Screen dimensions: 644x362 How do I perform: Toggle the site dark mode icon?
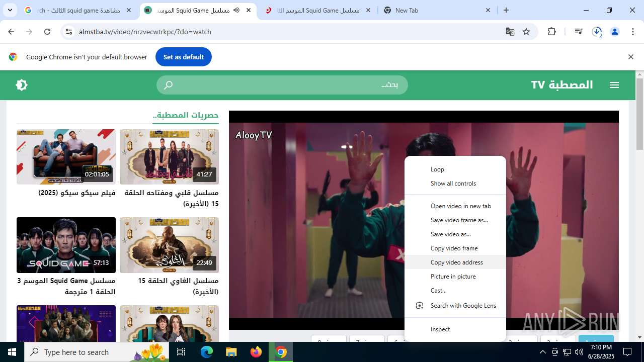[x=22, y=85]
